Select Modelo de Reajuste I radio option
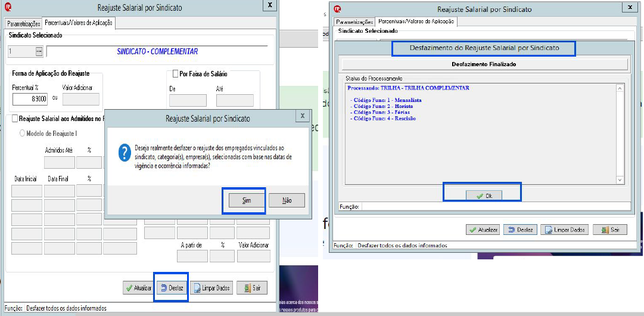Image resolution: width=644 pixels, height=316 pixels. (23, 134)
